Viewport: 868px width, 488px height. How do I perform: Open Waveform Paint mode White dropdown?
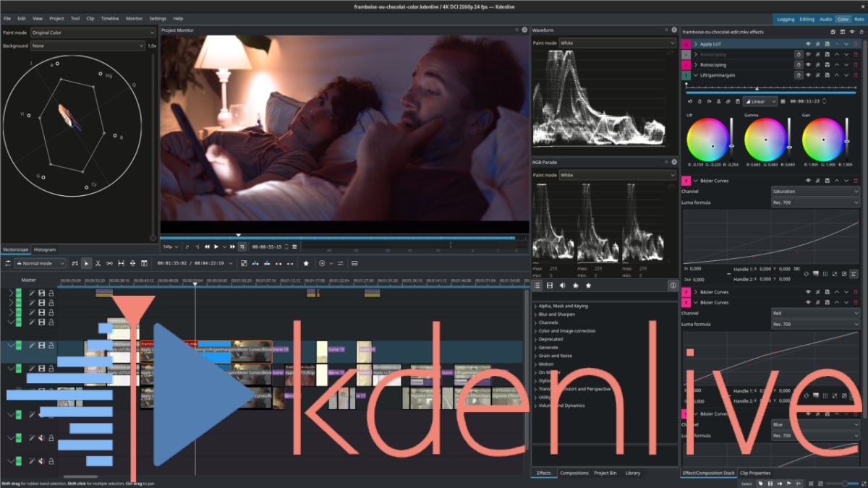pyautogui.click(x=617, y=43)
